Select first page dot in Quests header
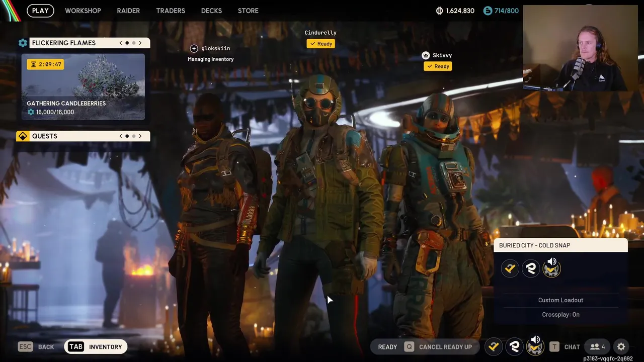 click(127, 136)
